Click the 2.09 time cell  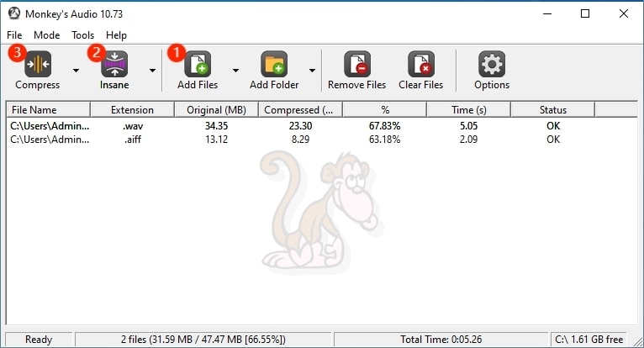pos(468,140)
